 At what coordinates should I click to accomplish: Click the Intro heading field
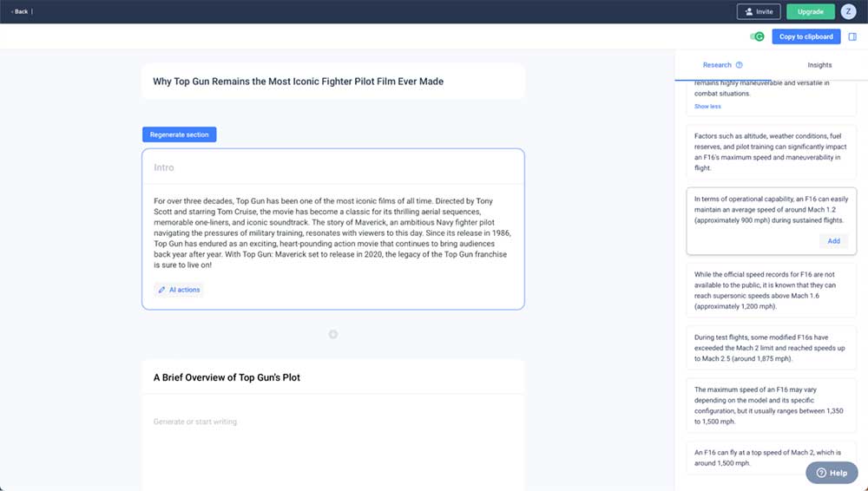click(x=333, y=167)
